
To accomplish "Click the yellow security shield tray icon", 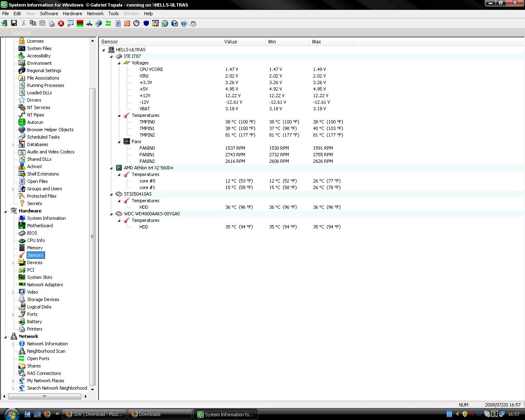I will click(465, 414).
